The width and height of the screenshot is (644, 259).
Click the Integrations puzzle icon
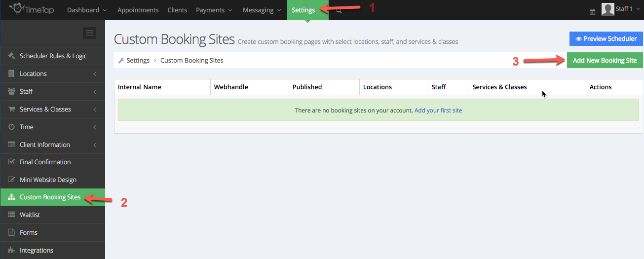[11, 250]
